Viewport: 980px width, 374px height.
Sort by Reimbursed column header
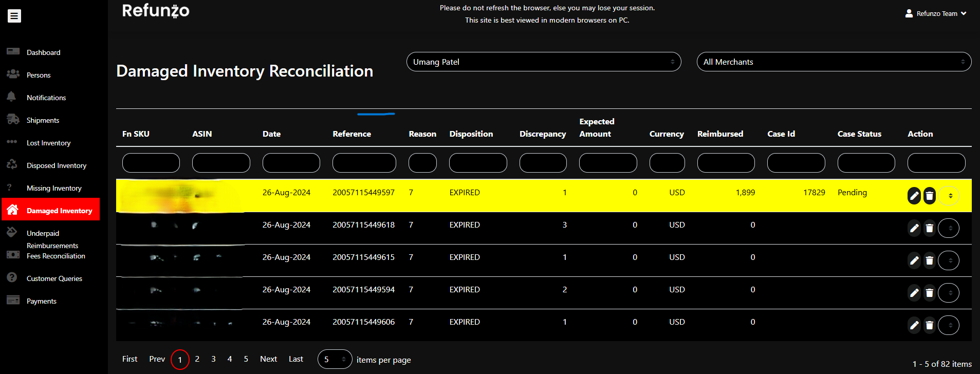pos(720,134)
